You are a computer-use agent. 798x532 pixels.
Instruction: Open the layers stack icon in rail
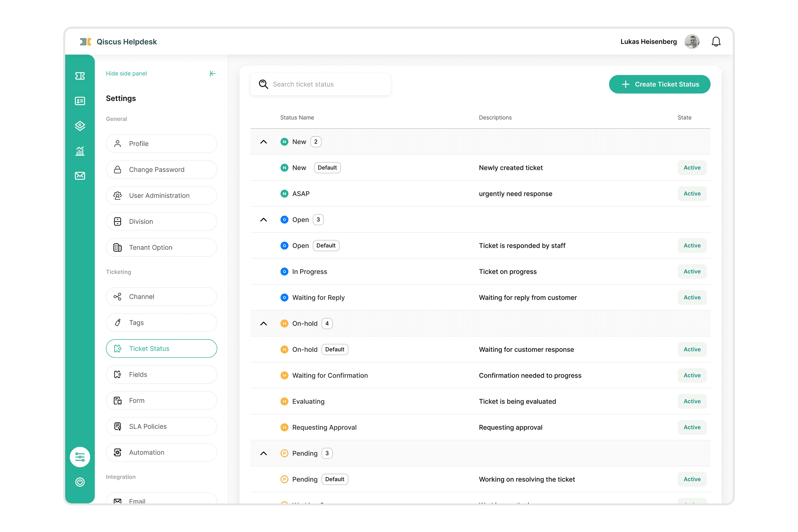80,126
